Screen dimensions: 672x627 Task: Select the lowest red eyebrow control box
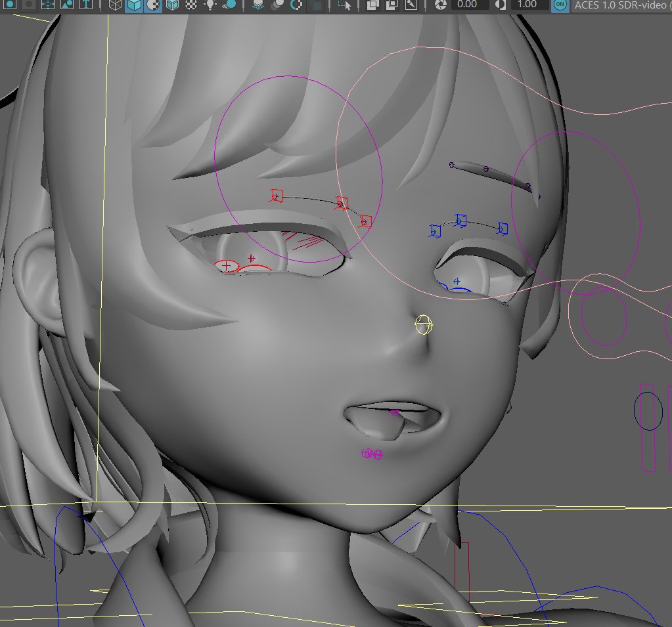pyautogui.click(x=365, y=221)
